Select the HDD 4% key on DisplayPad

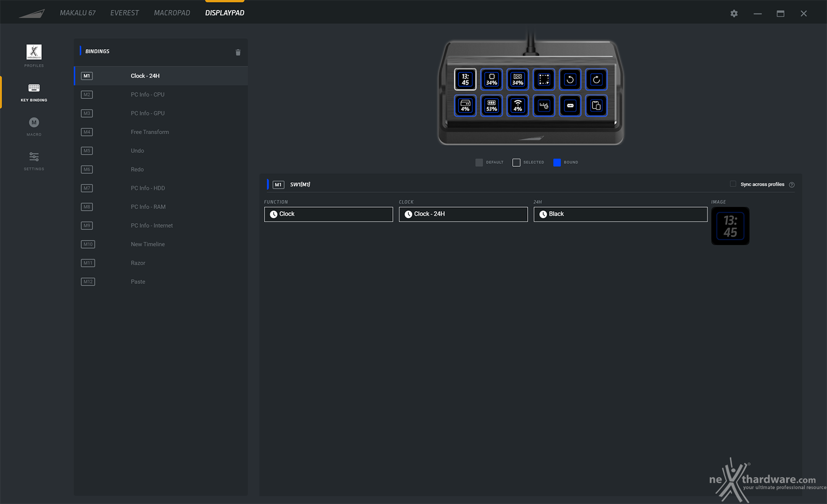[465, 105]
